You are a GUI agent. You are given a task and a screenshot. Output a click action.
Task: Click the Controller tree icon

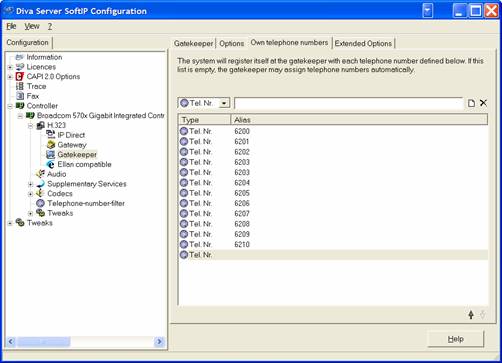pos(20,106)
